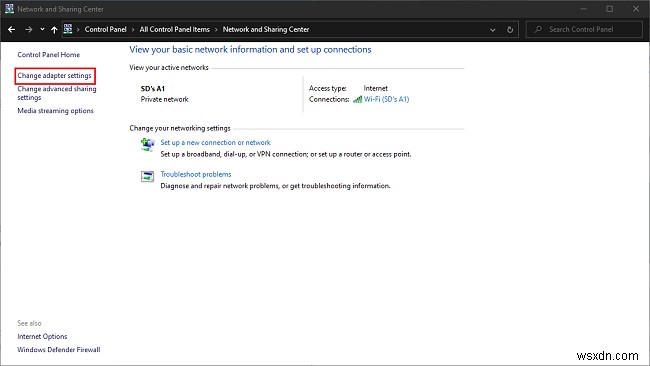Select Control Panel in the breadcrumb

pyautogui.click(x=105, y=29)
